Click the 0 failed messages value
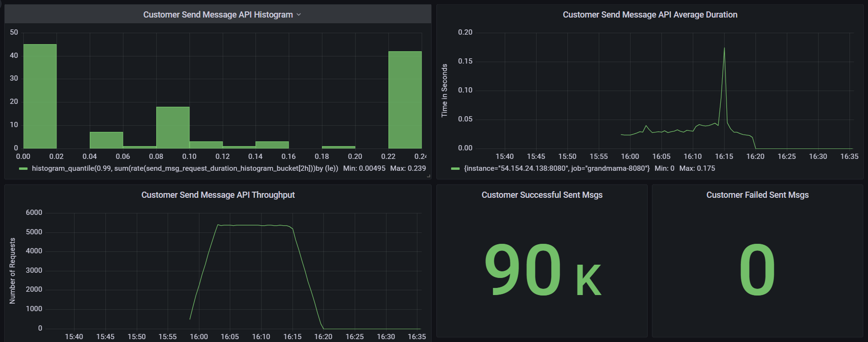 click(757, 269)
